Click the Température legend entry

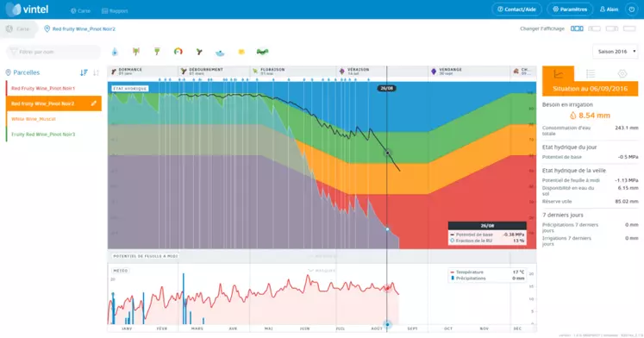click(487, 272)
